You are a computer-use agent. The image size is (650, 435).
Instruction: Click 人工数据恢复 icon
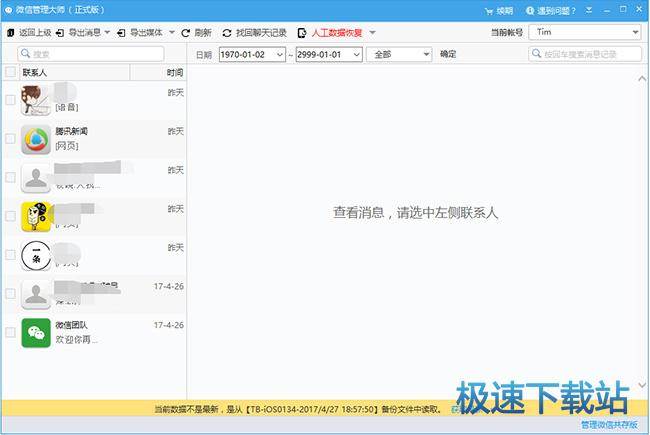pos(302,33)
